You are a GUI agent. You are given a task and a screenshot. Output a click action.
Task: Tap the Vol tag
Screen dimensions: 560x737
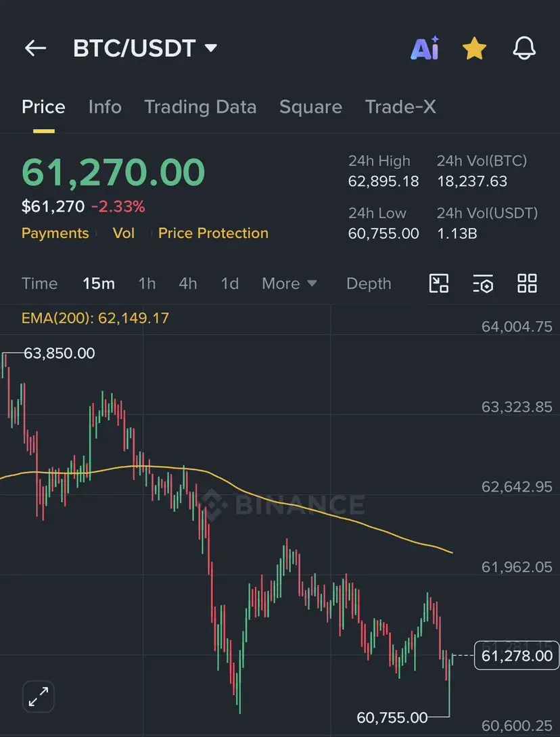pos(124,233)
